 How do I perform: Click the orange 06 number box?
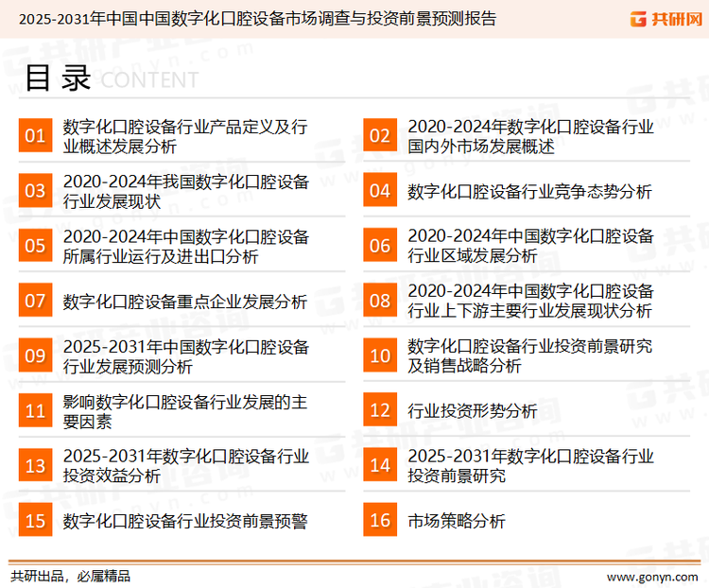(x=380, y=245)
